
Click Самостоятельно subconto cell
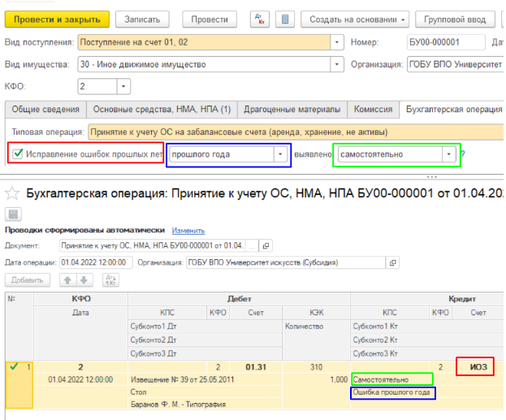(x=392, y=379)
